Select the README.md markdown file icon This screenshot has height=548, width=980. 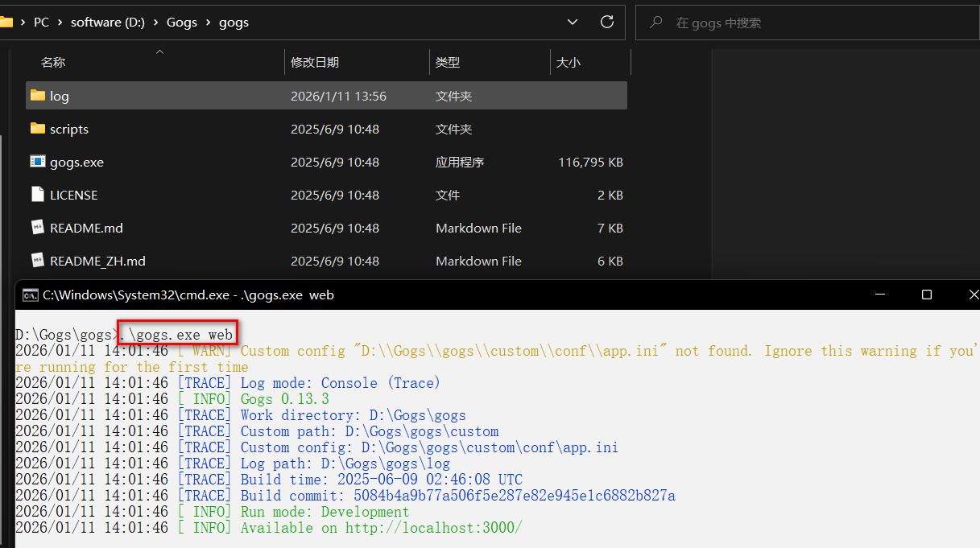pos(37,228)
